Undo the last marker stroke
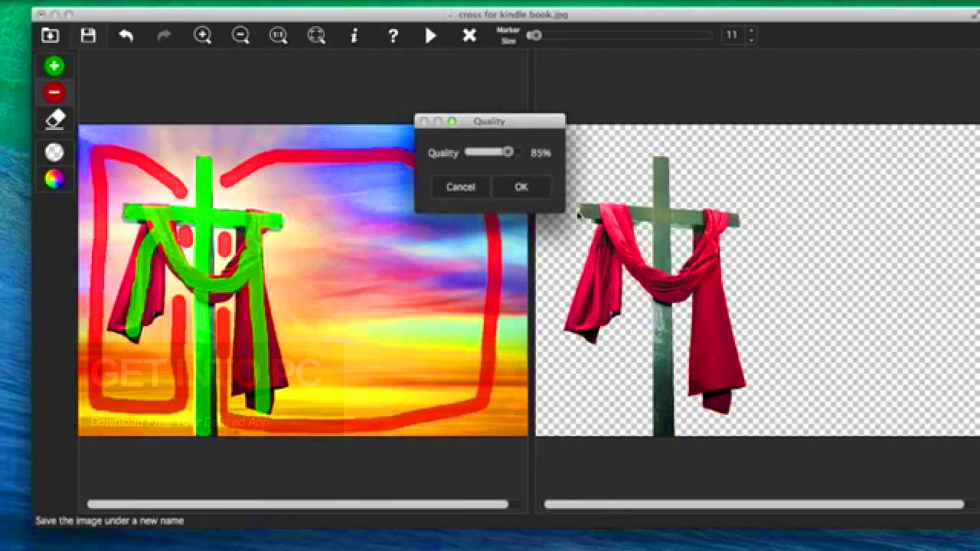The image size is (980, 551). [126, 35]
